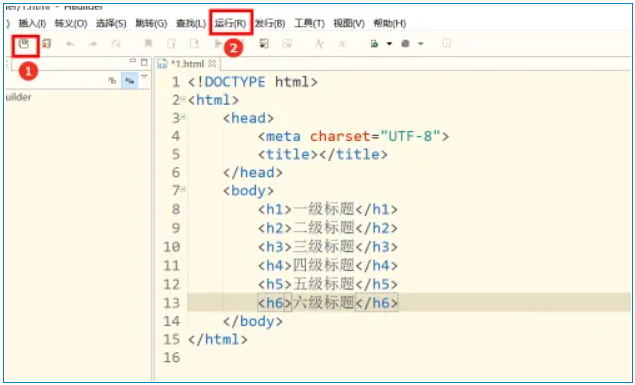
Task: Open the dropdown arrow beside the round gray icon
Action: pyautogui.click(x=420, y=44)
